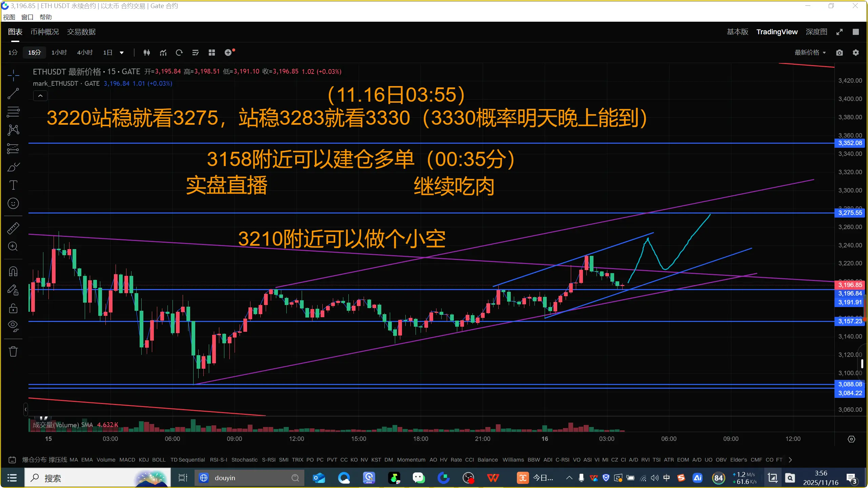This screenshot has width=868, height=488.
Task: Open the candlestick chart style icon
Action: pyautogui.click(x=146, y=53)
